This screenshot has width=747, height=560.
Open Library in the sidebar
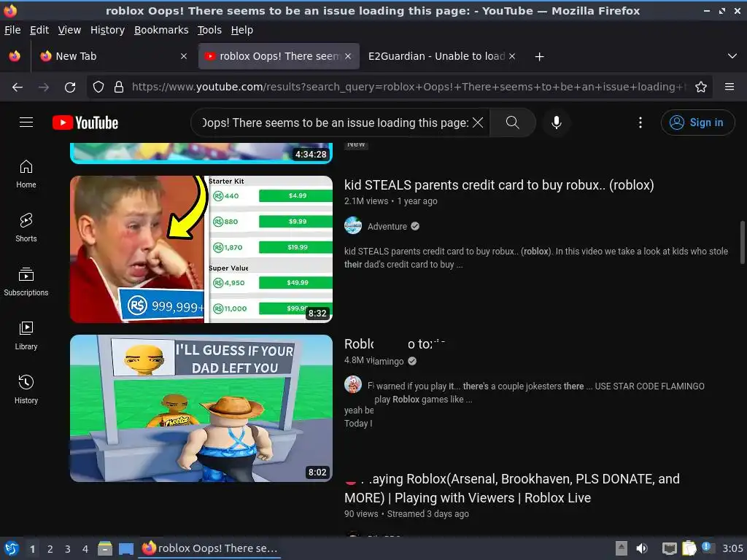[26, 335]
